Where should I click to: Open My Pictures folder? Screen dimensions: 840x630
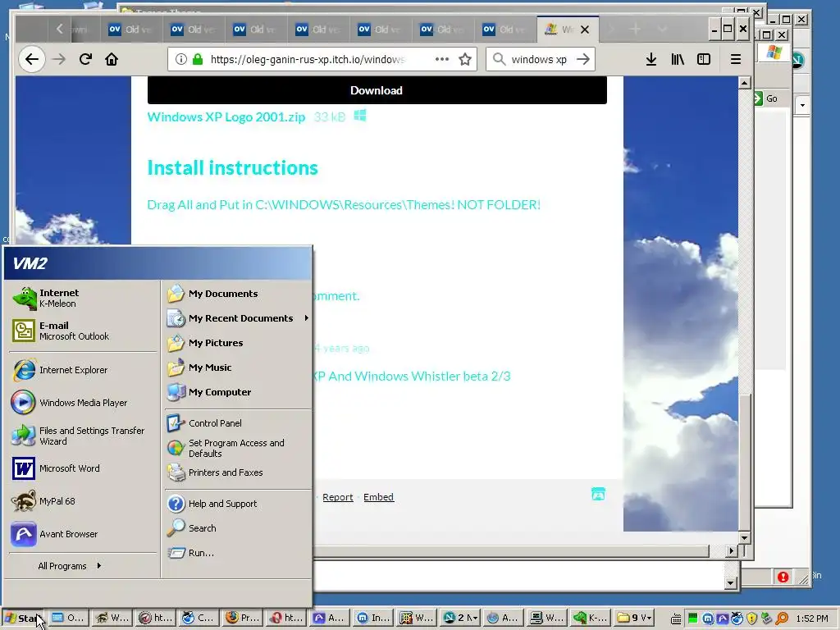click(x=237, y=343)
